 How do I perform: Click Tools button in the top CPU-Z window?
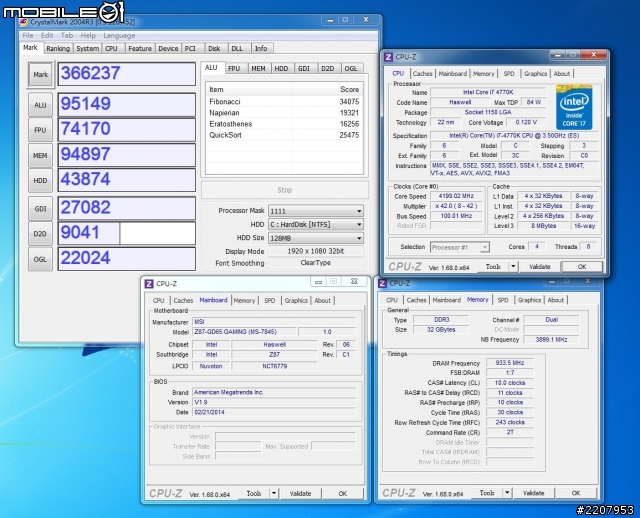(x=493, y=267)
